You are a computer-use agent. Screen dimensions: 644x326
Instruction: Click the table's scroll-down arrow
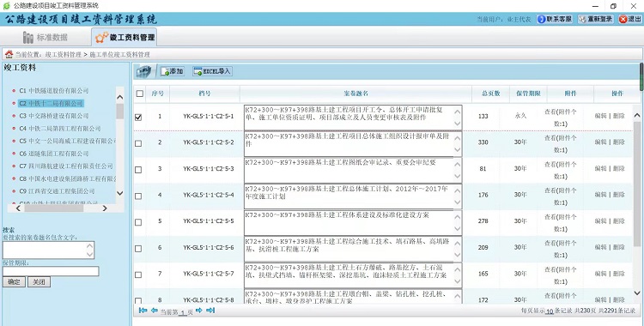(636, 293)
